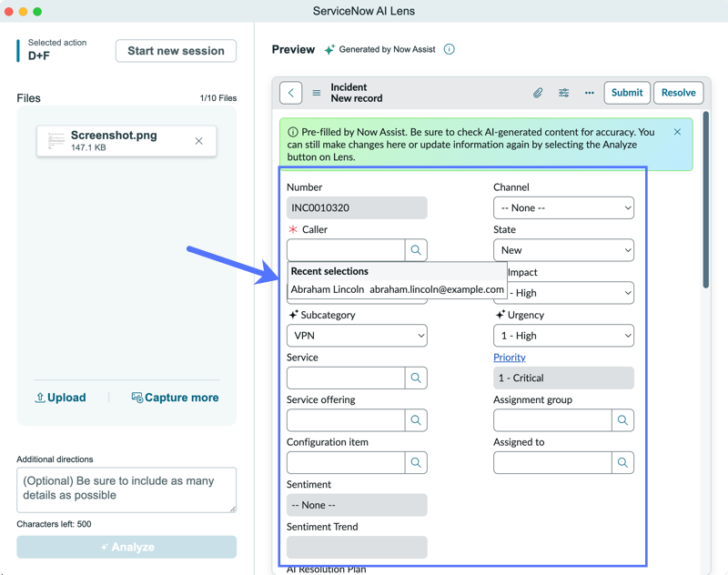Click the "Characters left: 500" text

coord(54,524)
